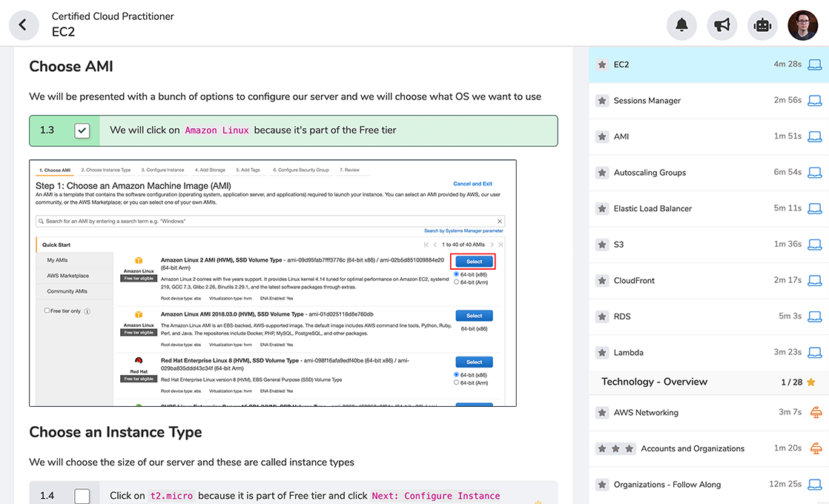Star the Sessions Manager lesson
Image resolution: width=829 pixels, height=504 pixels.
tap(601, 100)
